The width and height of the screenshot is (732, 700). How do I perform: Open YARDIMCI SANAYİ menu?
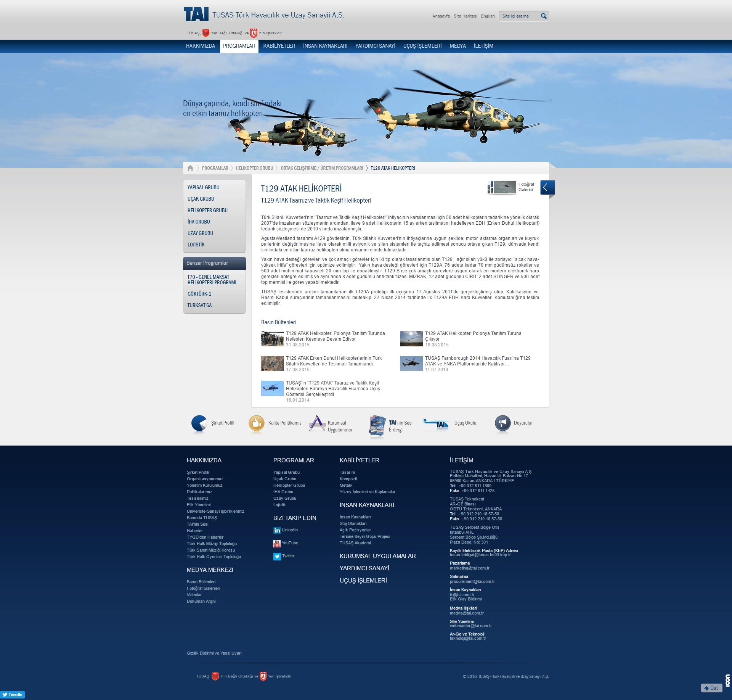point(375,46)
